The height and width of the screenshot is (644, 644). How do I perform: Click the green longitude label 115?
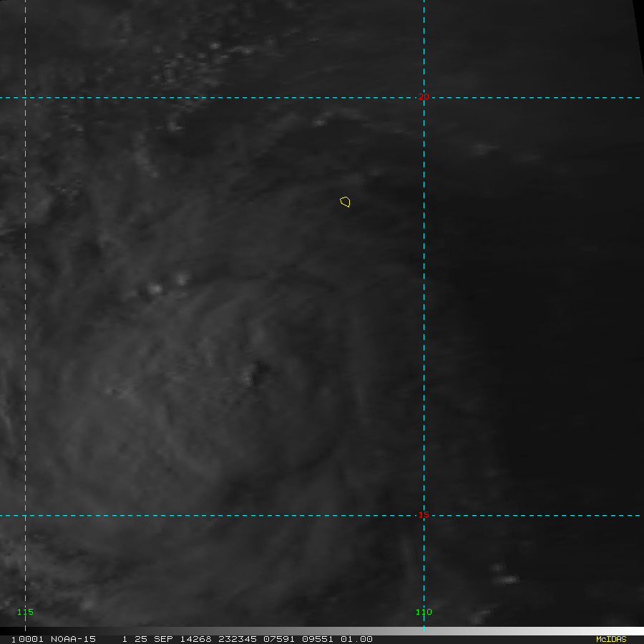coord(25,612)
